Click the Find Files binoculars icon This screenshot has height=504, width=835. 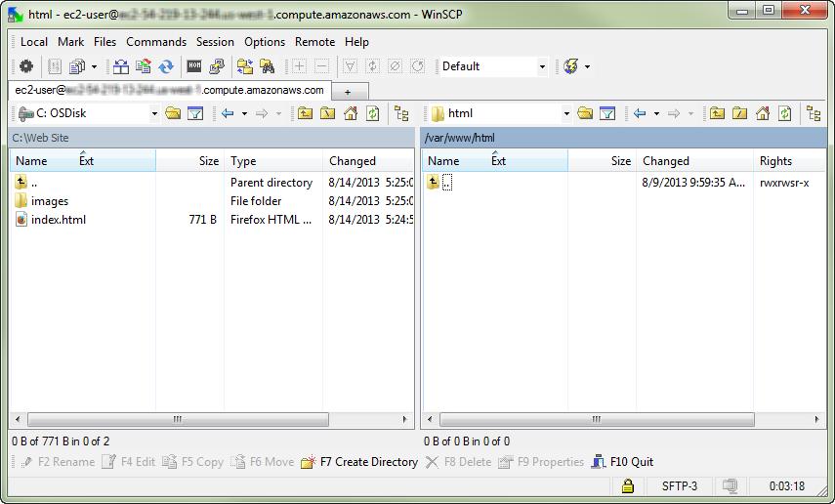coord(268,66)
